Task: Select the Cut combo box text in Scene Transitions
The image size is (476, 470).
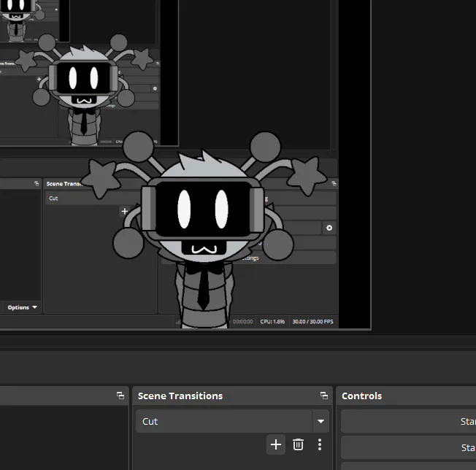Action: point(150,421)
